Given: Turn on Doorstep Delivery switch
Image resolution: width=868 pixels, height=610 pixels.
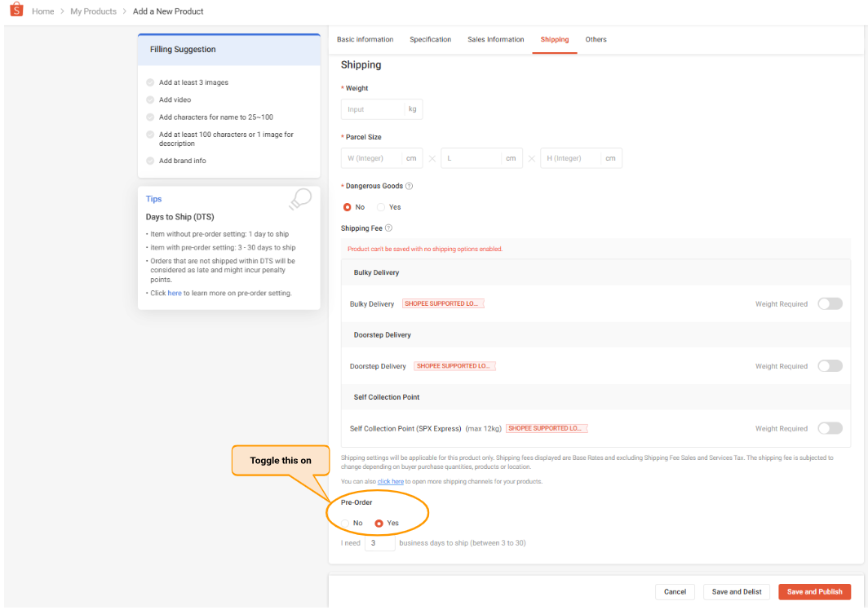Looking at the screenshot, I should point(830,366).
